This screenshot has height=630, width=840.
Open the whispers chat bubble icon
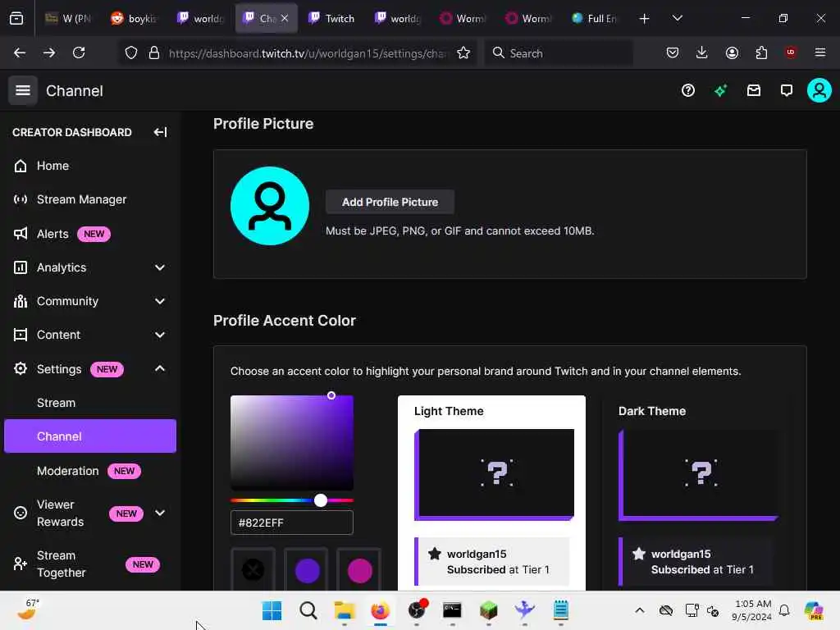coord(787,90)
